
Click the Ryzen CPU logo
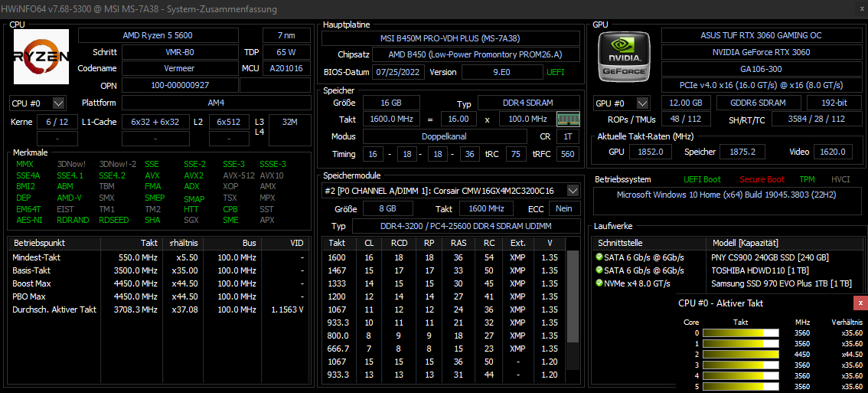coord(41,57)
